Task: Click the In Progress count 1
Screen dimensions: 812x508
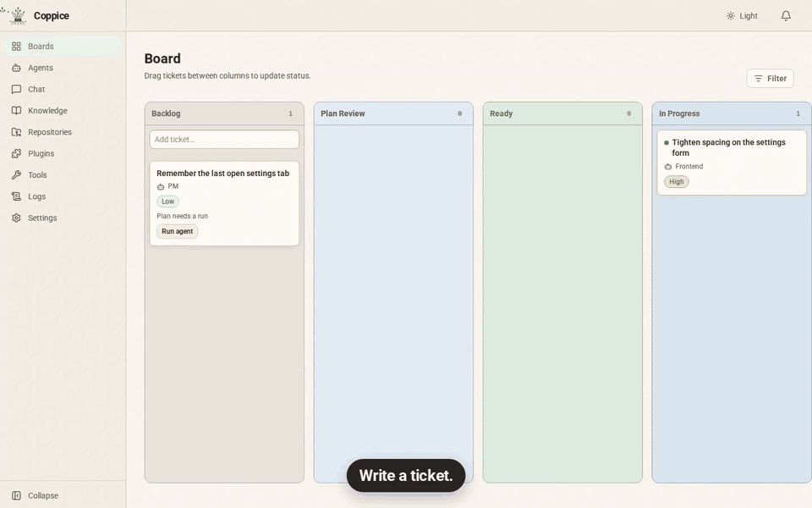Action: pyautogui.click(x=798, y=113)
